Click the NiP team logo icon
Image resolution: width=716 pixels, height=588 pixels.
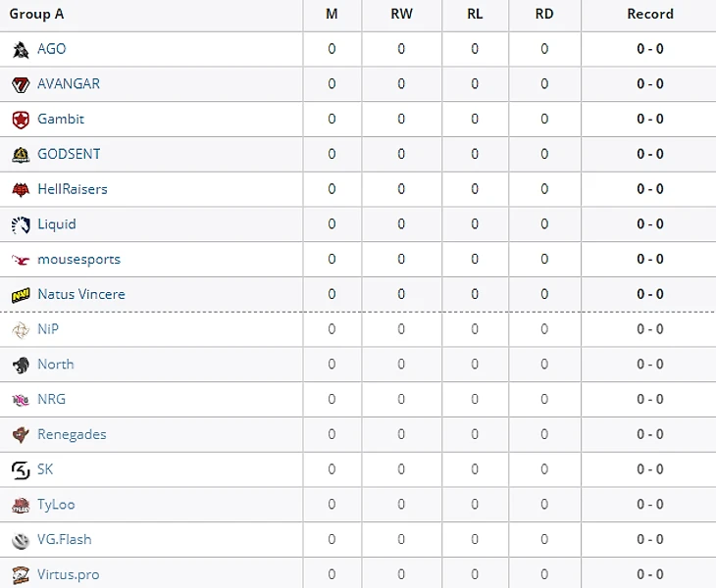(x=21, y=330)
